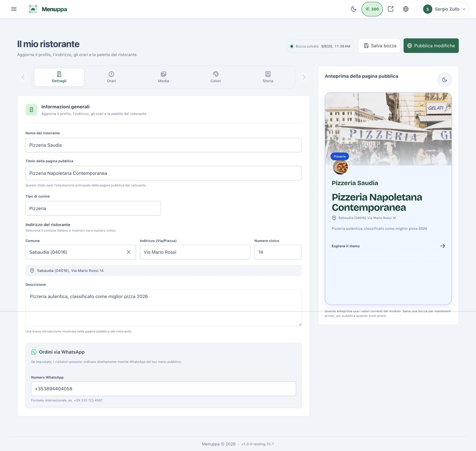Click the left tab-scroll chevron
The width and height of the screenshot is (476, 451).
(23, 77)
